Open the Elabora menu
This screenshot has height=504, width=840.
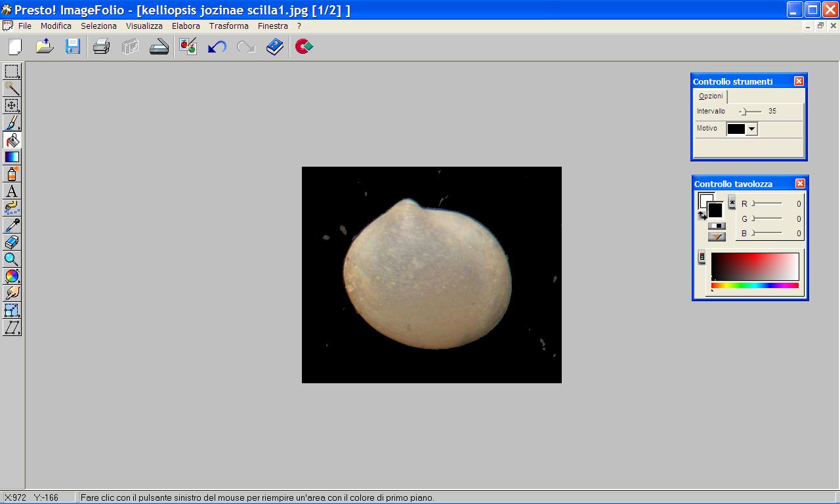pyautogui.click(x=186, y=26)
